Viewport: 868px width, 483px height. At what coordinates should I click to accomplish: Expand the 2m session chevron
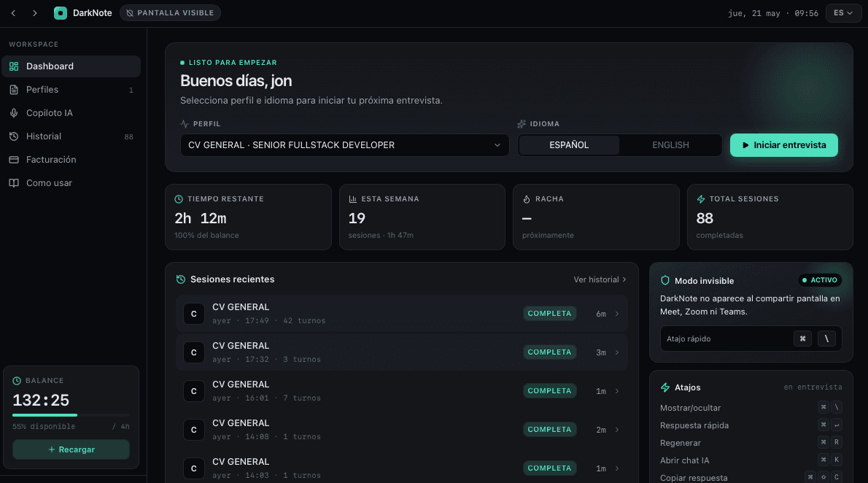click(616, 430)
